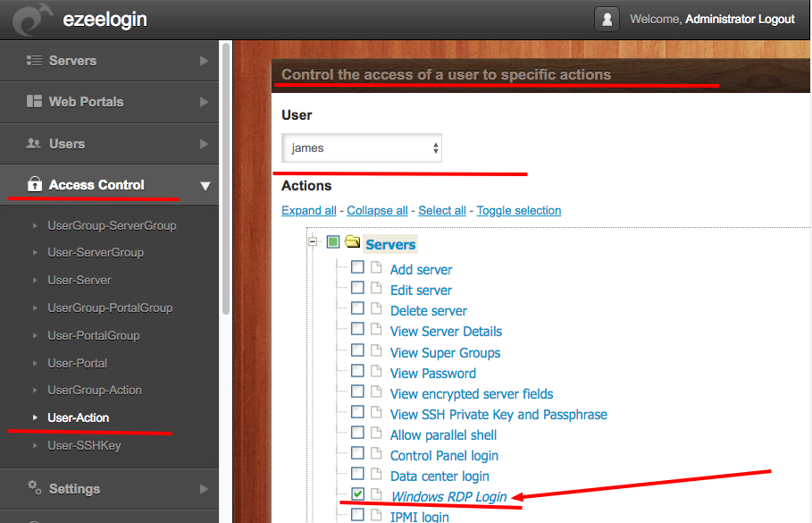
Task: Check the Delete server checkbox
Action: click(357, 308)
